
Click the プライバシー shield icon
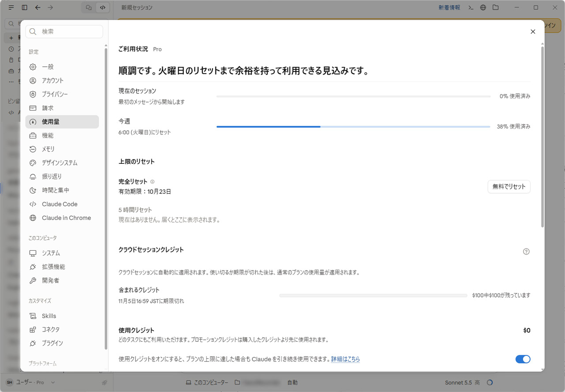(x=33, y=94)
